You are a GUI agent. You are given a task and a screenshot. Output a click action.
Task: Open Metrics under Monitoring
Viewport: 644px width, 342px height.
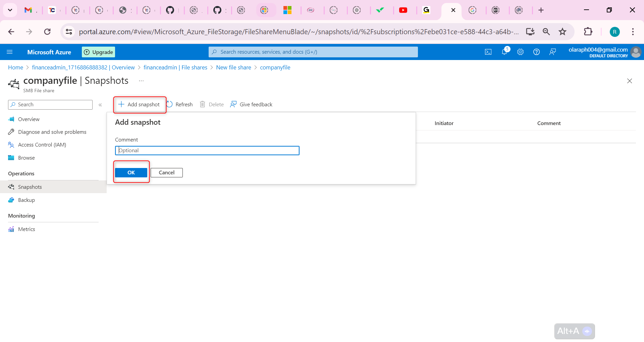[x=26, y=229]
